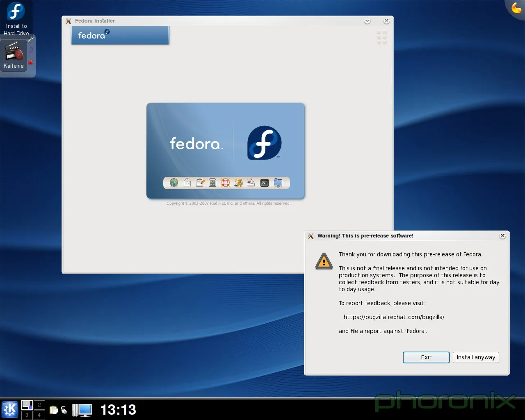Screen dimensions: 525x420
Task: Click "and file a report against 'Fedora'." text
Action: click(x=383, y=331)
